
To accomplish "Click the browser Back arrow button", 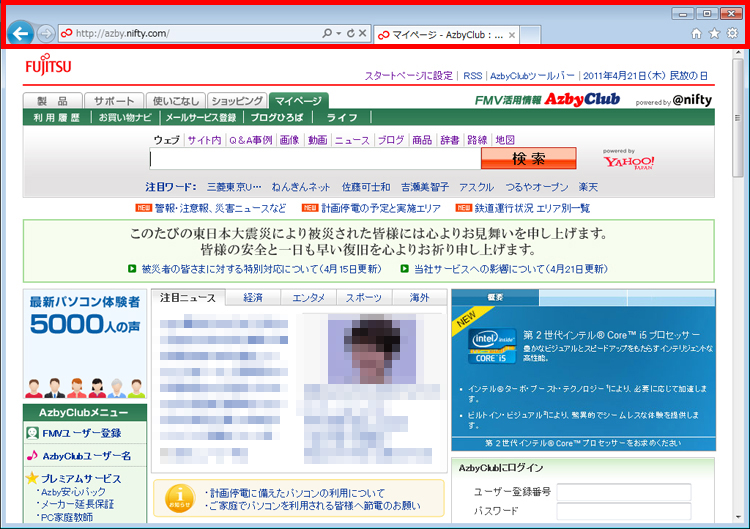I will pyautogui.click(x=20, y=33).
